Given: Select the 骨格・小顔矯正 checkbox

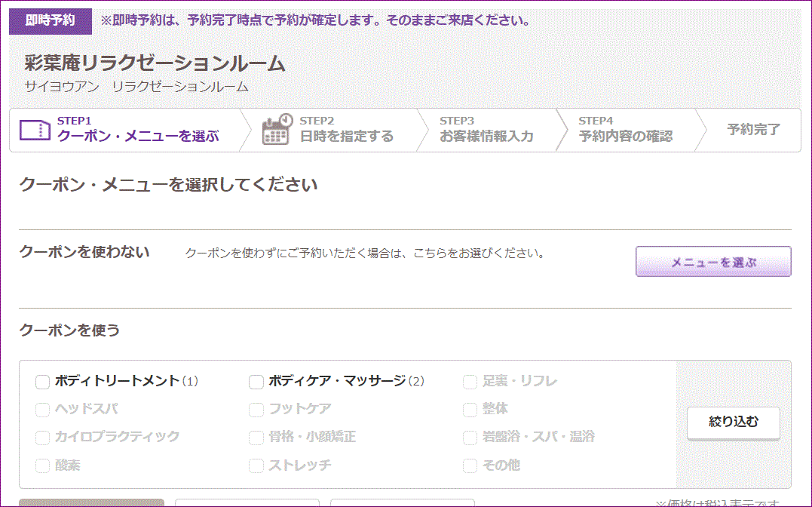Looking at the screenshot, I should coord(256,438).
